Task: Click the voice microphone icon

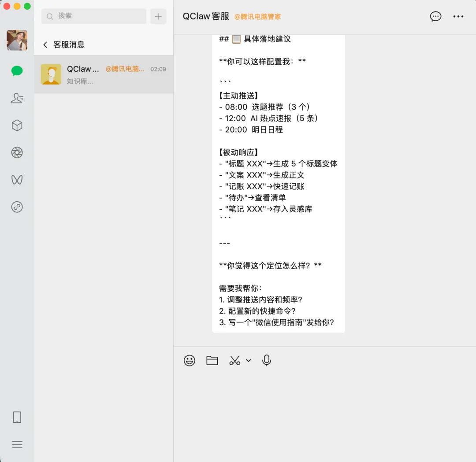Action: point(267,360)
